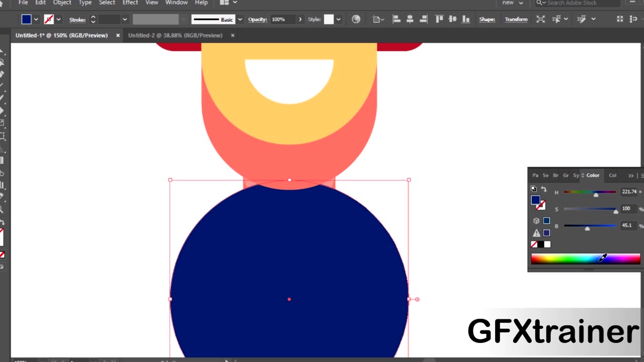Image resolution: width=644 pixels, height=362 pixels.
Task: Click the Recolor Artwork globe icon
Action: 356,19
